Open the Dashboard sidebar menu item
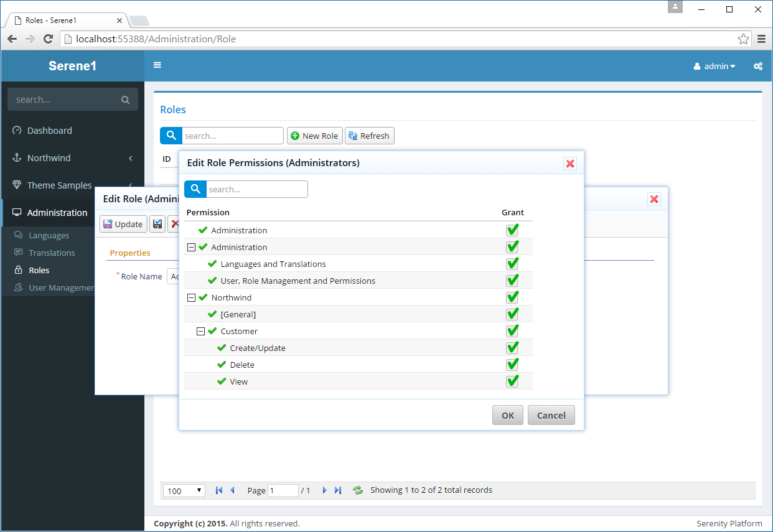 click(50, 131)
